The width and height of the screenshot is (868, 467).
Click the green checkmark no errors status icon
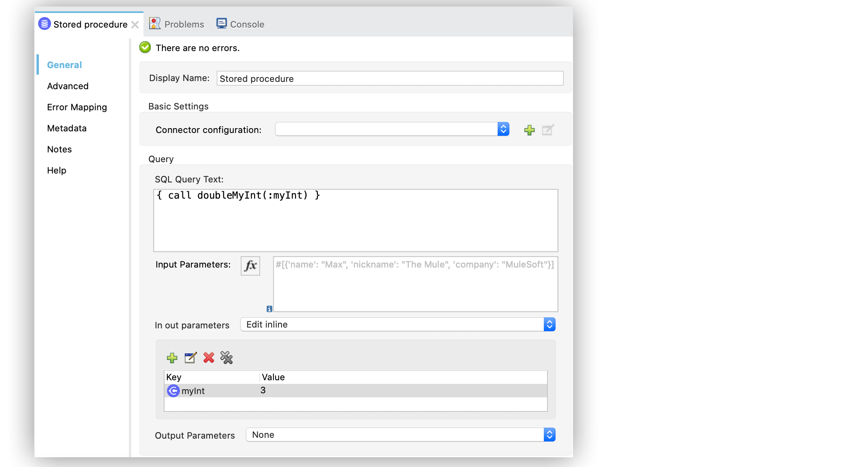coord(145,48)
